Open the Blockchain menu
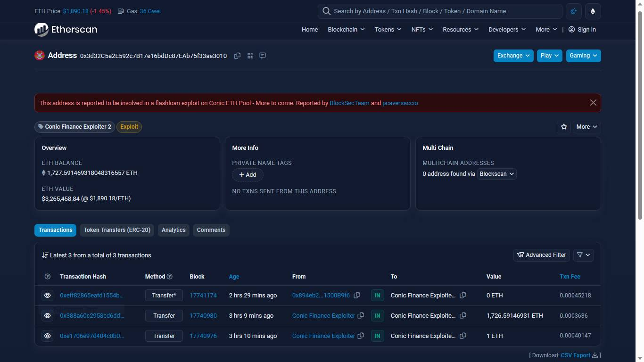 346,30
